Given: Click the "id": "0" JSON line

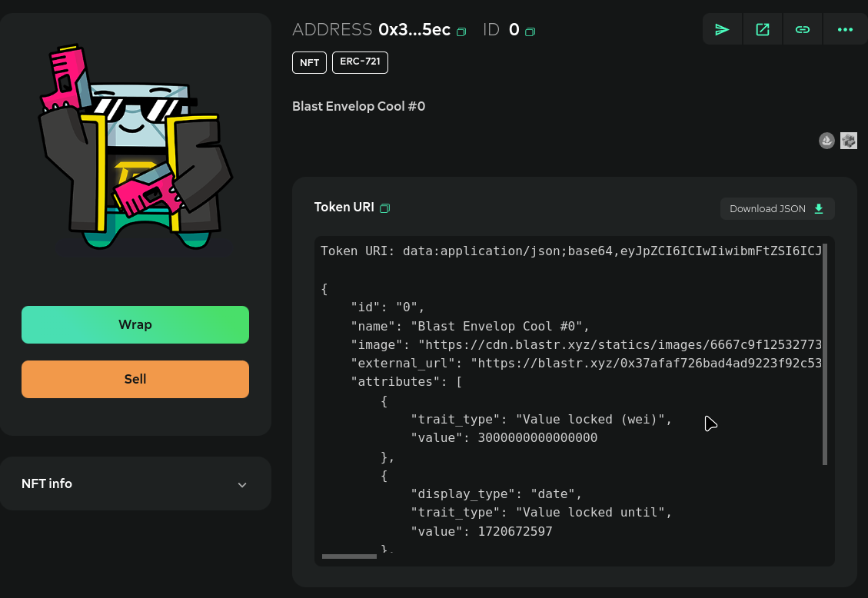Looking at the screenshot, I should (x=387, y=307).
